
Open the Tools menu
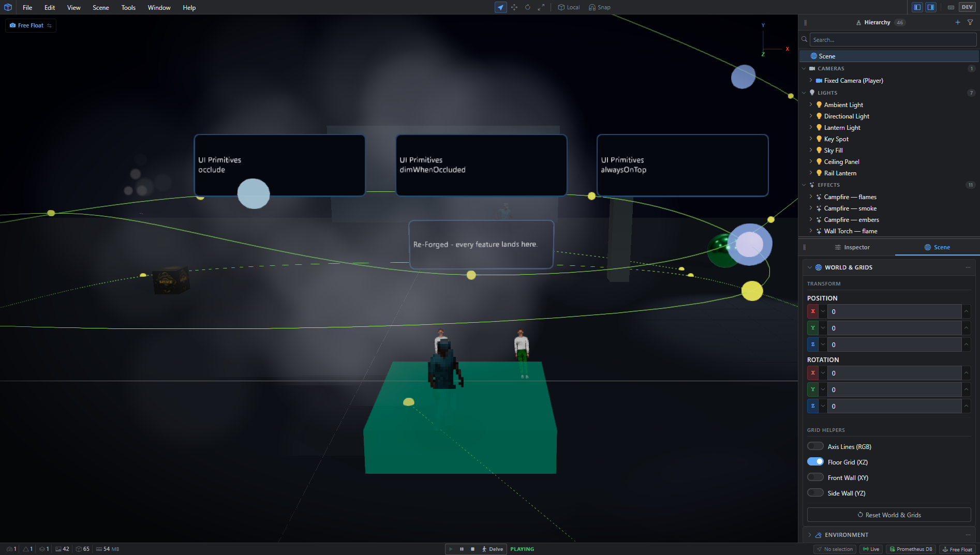(128, 7)
